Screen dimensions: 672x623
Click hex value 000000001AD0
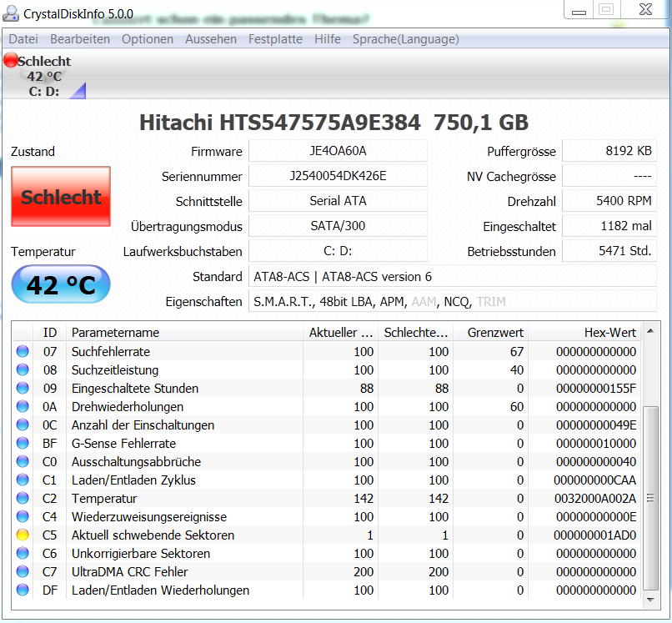(594, 535)
